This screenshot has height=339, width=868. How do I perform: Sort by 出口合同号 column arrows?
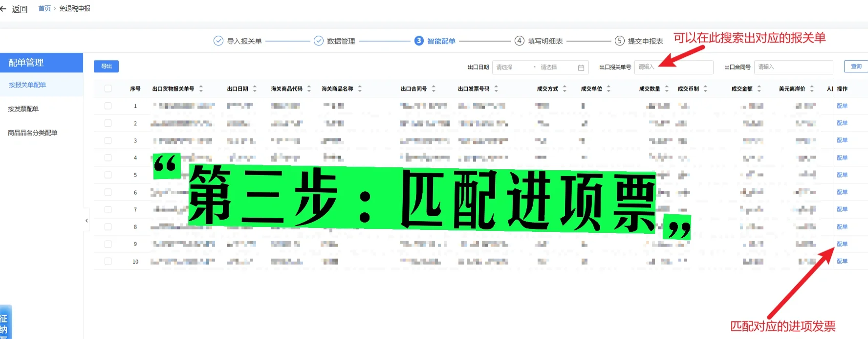[x=434, y=89]
